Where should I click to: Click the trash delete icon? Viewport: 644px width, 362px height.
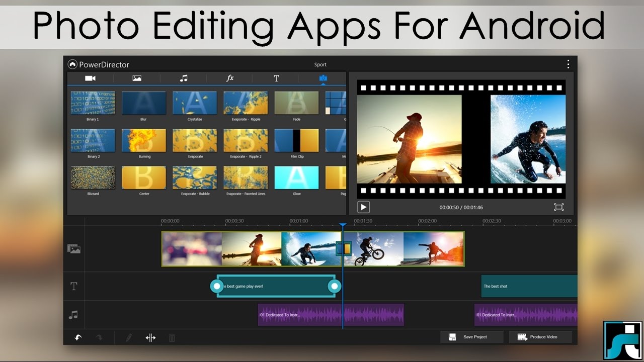point(172,338)
